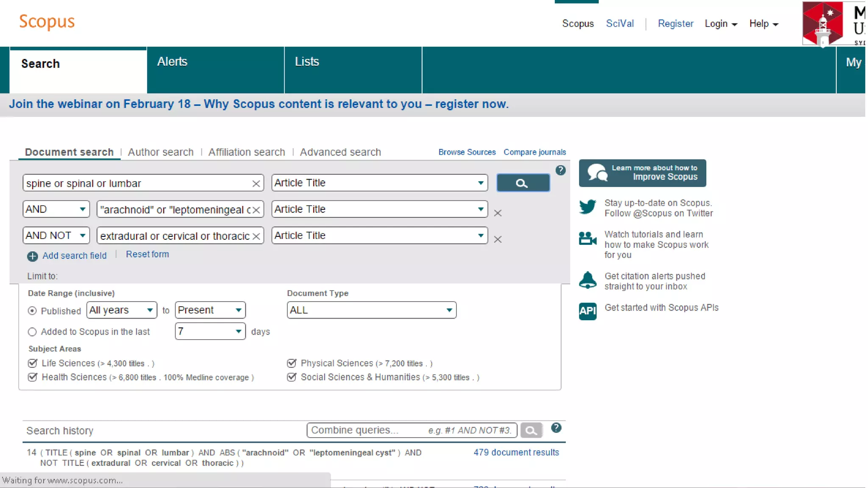
Task: Select 'Added to Scopus in the last' radio
Action: click(x=32, y=332)
